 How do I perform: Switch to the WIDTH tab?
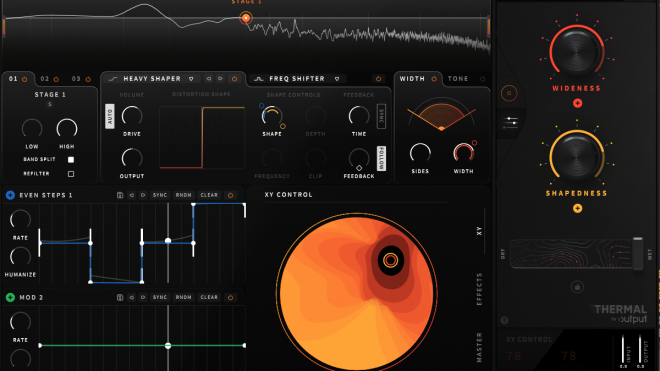412,79
